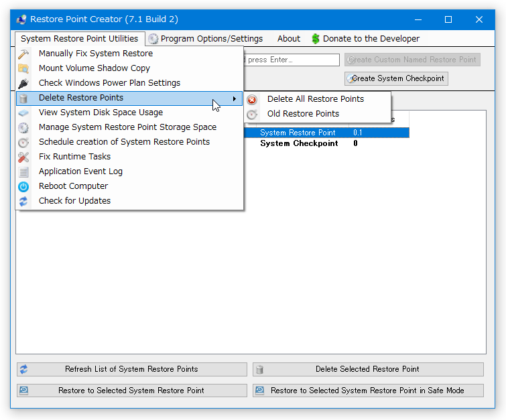Screen dimensions: 506x420
Task: Open System Restore Point Utilities menu
Action: 79,39
